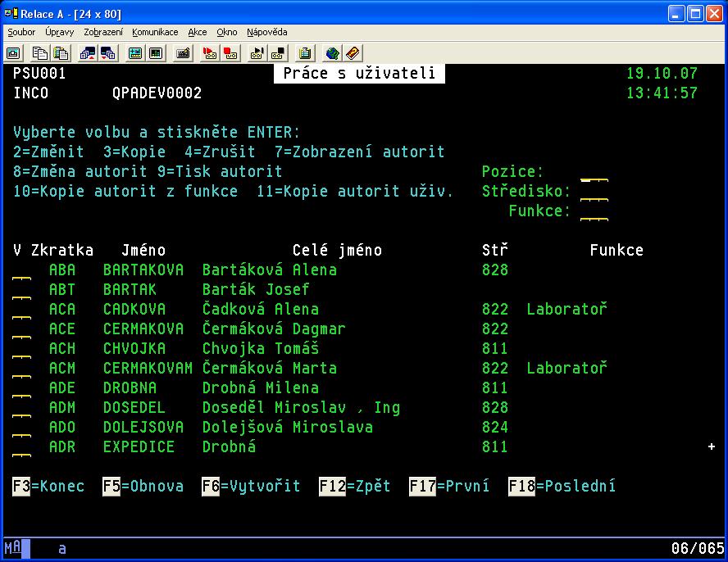Click the F17=První function key

coord(449,486)
